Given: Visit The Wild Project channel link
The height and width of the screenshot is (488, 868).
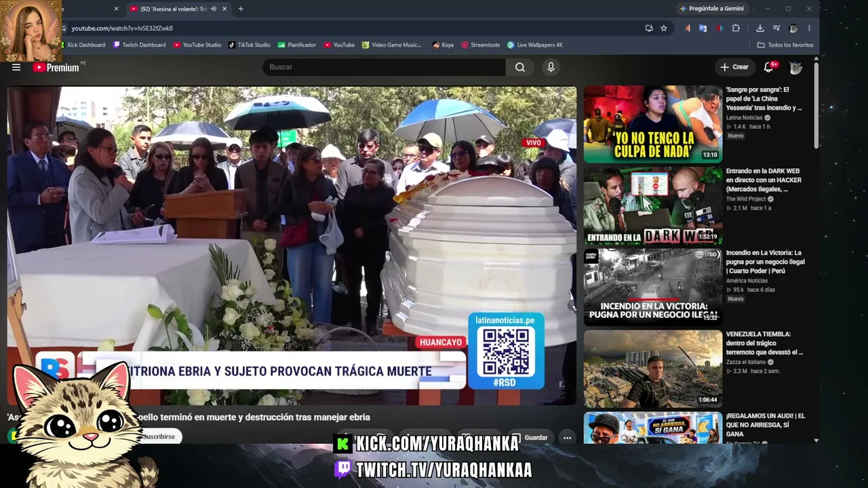Looking at the screenshot, I should click(x=747, y=199).
